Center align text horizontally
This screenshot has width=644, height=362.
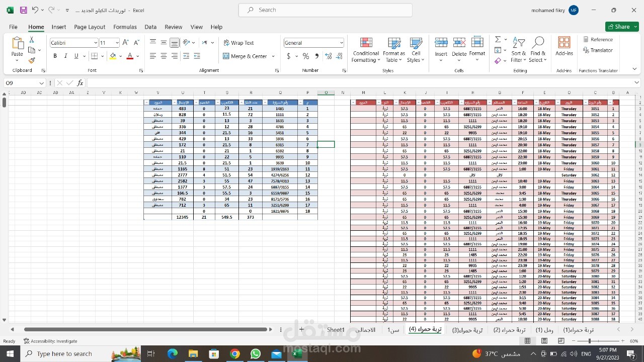point(164,56)
